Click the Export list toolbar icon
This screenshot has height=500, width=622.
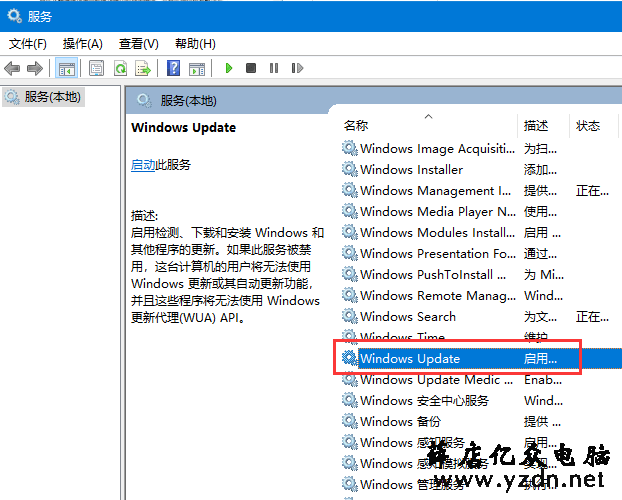coord(143,68)
